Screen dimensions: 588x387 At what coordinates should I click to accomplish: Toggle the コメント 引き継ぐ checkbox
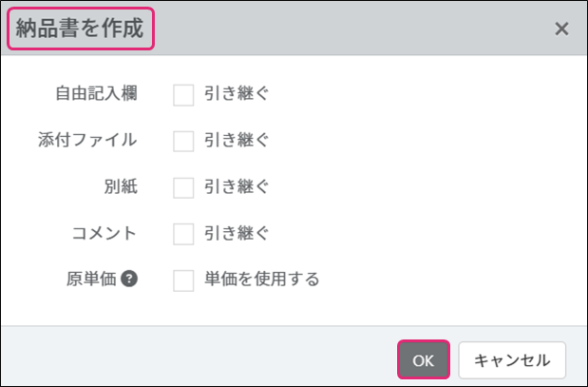tap(183, 233)
